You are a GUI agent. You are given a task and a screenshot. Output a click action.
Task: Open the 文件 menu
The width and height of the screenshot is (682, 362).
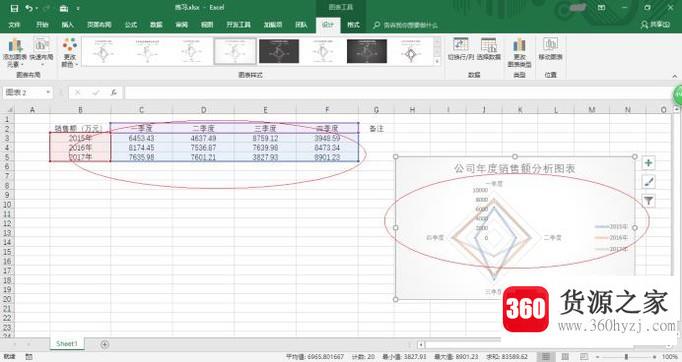click(x=14, y=25)
